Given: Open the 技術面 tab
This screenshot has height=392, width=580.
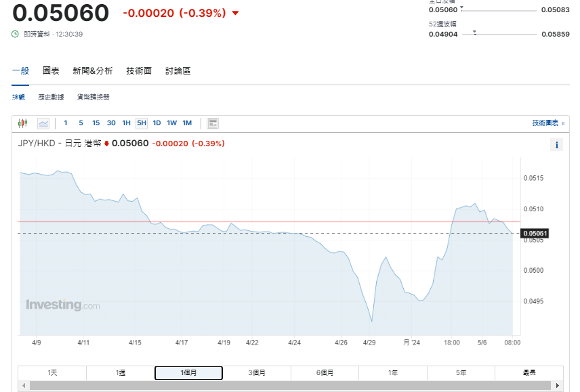Looking at the screenshot, I should point(138,70).
